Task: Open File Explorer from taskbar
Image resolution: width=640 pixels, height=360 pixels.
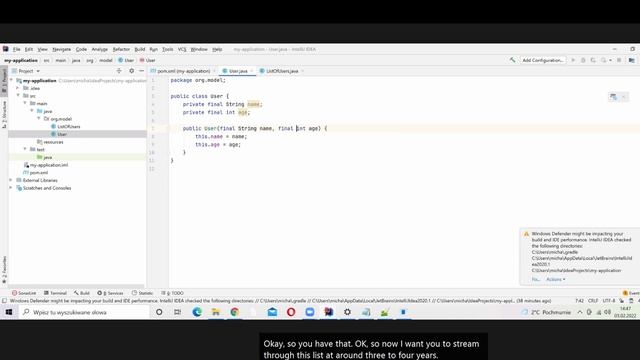Action: click(x=216, y=312)
